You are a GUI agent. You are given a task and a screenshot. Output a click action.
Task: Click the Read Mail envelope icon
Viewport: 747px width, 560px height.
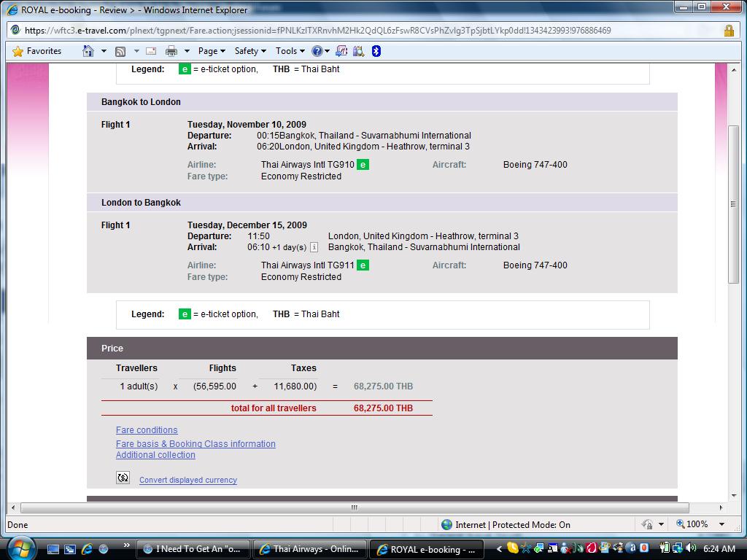click(x=151, y=51)
